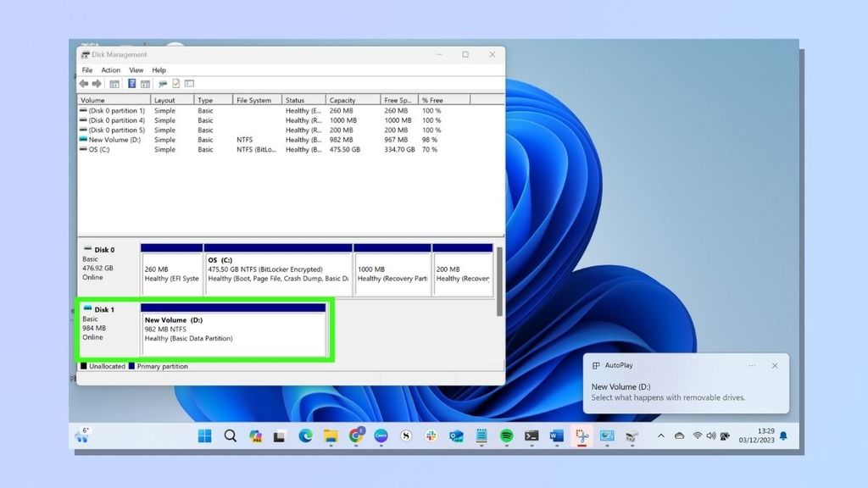Click the Back navigation arrow in the toolbar
The image size is (868, 488).
pos(84,83)
